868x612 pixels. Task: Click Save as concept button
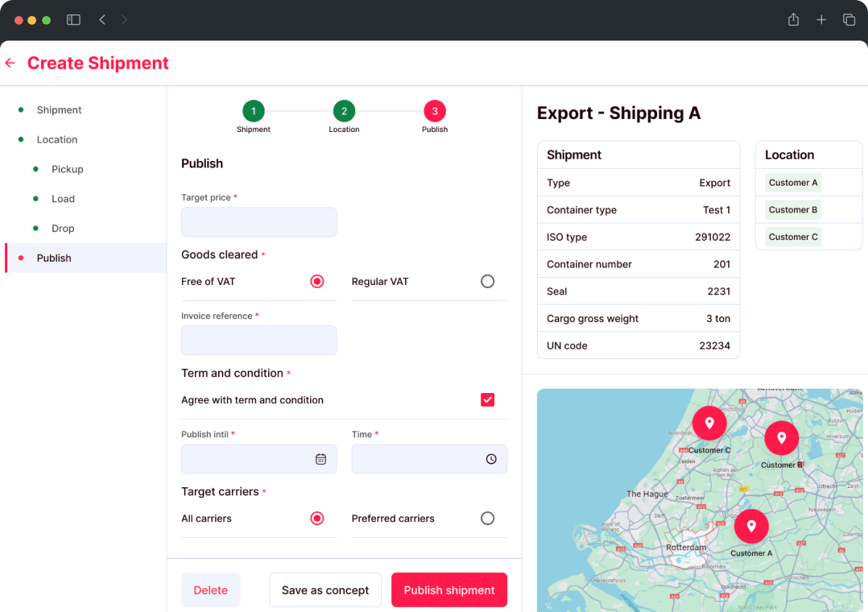325,590
